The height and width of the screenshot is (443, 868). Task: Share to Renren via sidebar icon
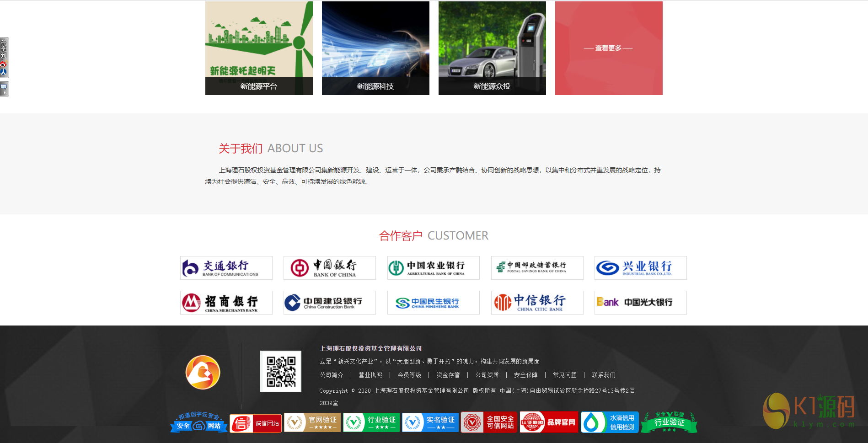pos(3,72)
